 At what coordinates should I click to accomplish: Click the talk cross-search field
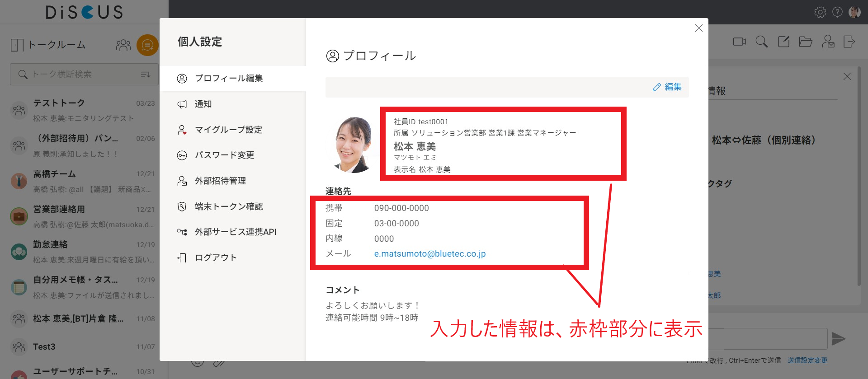coord(84,74)
